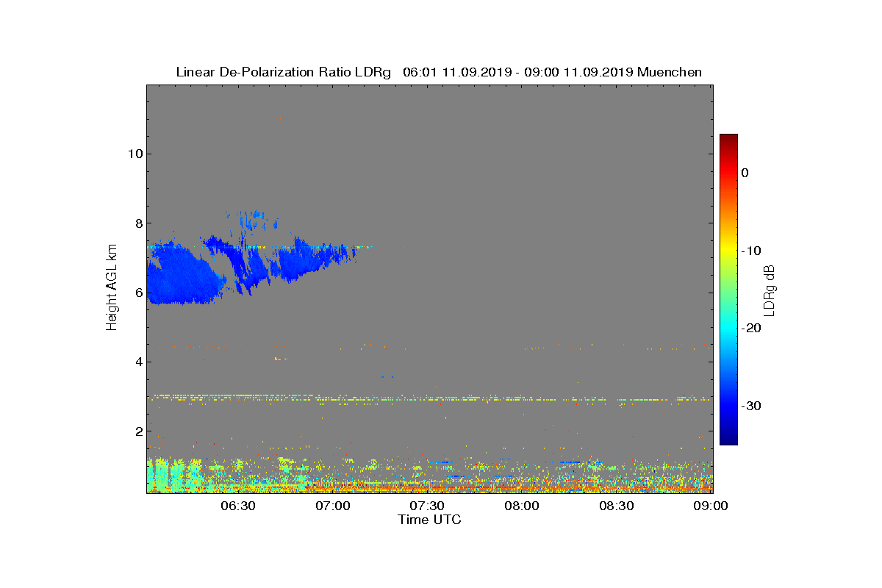Click the '09:00' time axis label
882x588 pixels.
[712, 506]
